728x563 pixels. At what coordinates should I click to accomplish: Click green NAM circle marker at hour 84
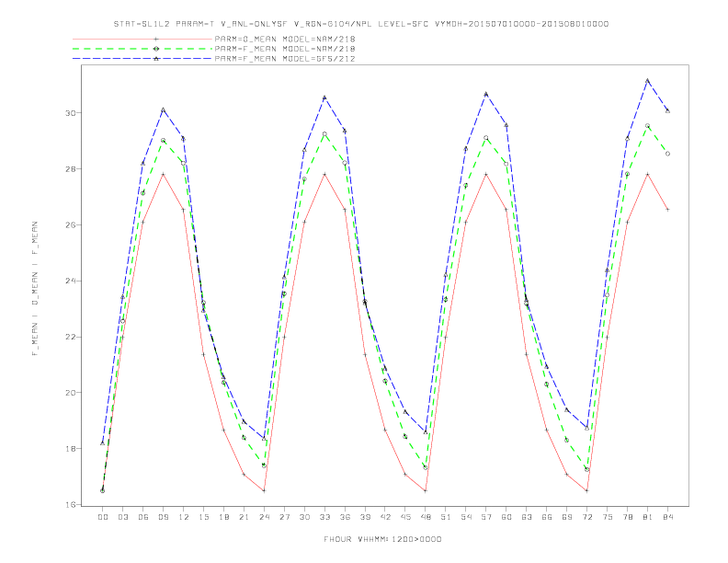pyautogui.click(x=667, y=154)
